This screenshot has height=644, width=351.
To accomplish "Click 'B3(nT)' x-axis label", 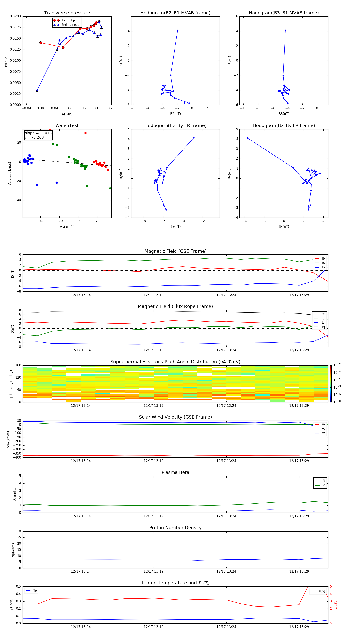I will tap(284, 114).
